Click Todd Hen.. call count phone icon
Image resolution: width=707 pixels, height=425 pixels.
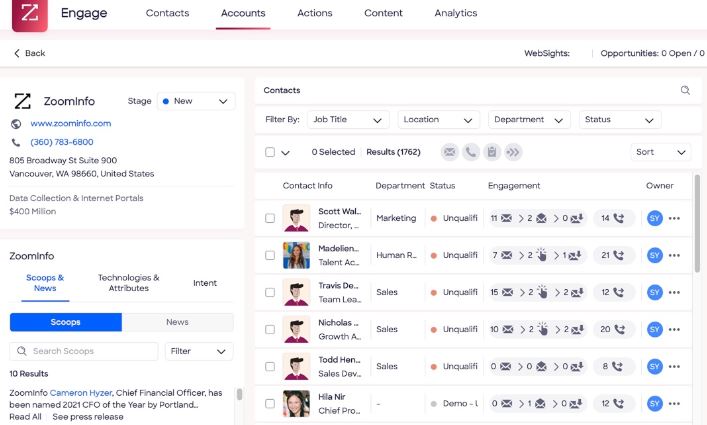[x=617, y=366]
